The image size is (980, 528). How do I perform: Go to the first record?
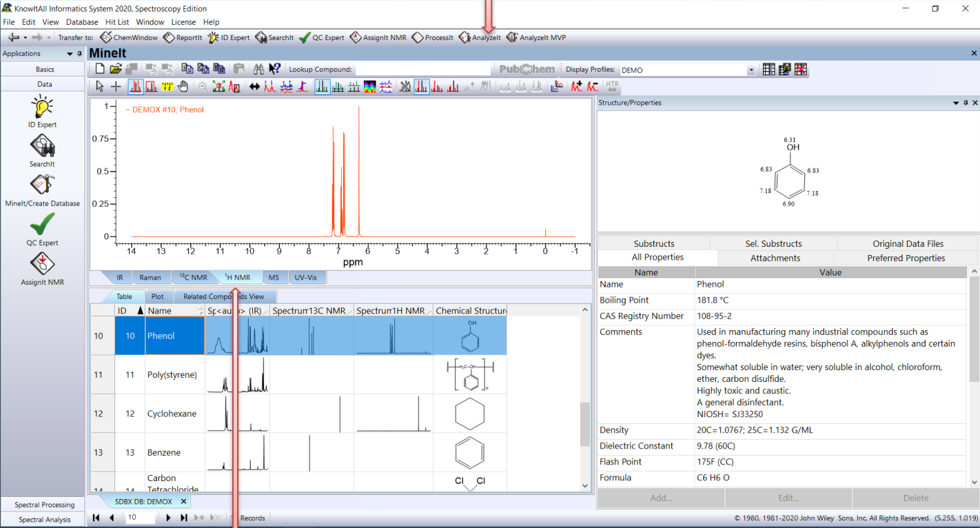click(96, 518)
